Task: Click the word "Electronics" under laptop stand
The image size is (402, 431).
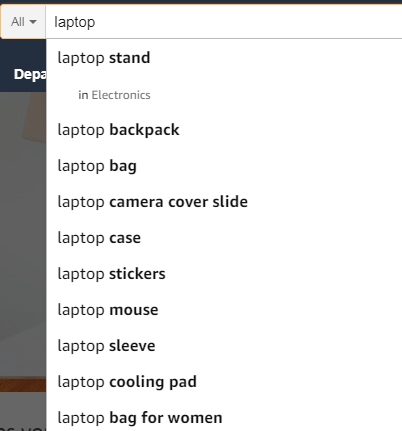Action: [x=121, y=95]
